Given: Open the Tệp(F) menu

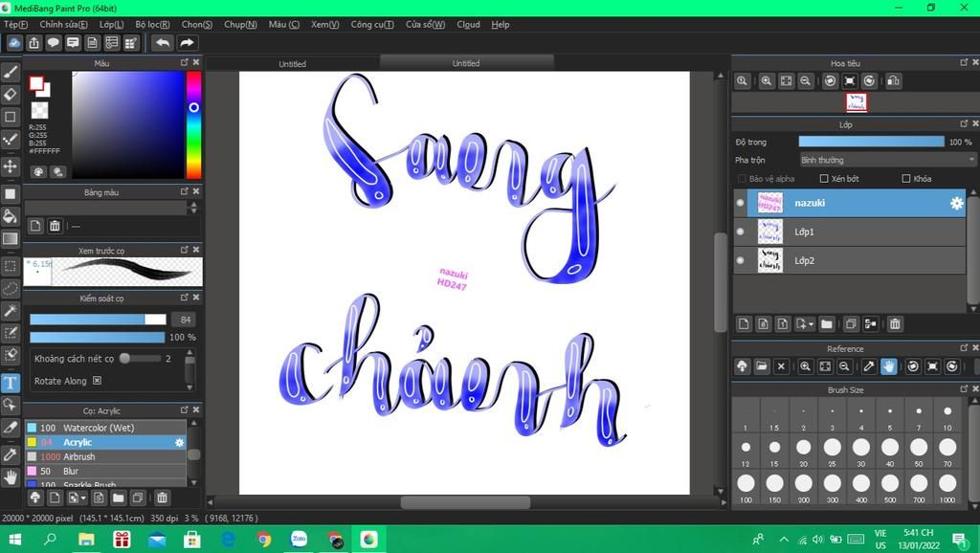Looking at the screenshot, I should click(x=15, y=24).
